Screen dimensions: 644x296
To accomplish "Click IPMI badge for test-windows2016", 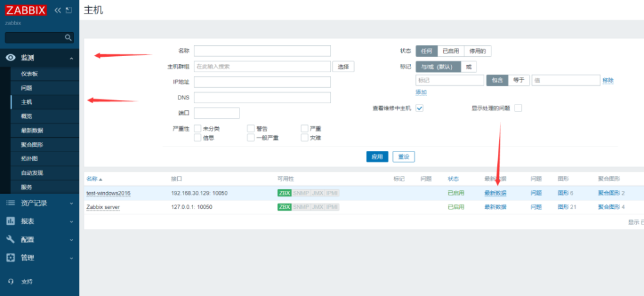I will tap(332, 193).
